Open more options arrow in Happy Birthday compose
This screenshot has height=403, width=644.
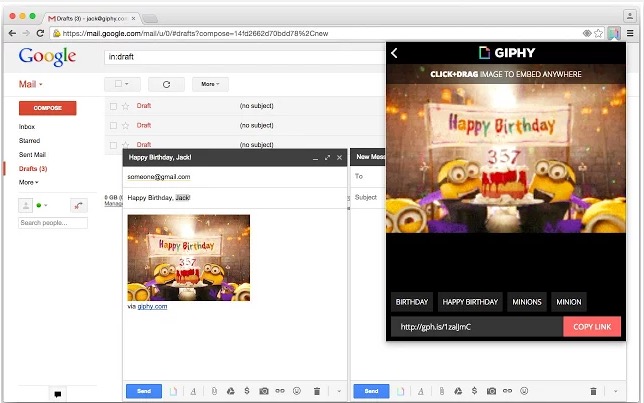(339, 391)
